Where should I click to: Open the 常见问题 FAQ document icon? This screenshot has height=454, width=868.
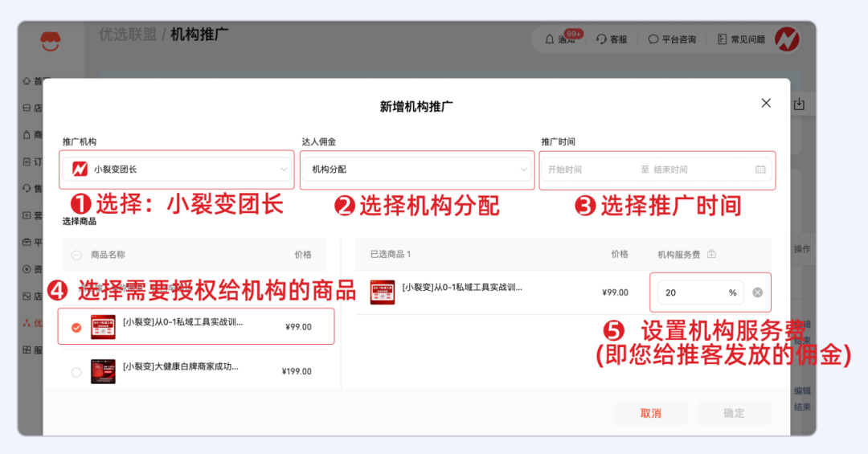pyautogui.click(x=722, y=39)
